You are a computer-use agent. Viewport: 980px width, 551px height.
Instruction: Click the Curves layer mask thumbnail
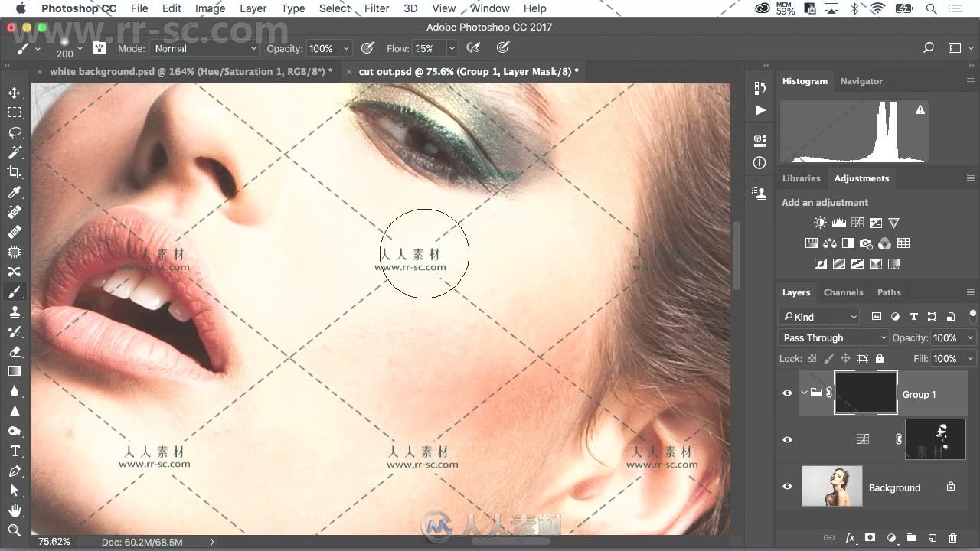click(x=935, y=439)
